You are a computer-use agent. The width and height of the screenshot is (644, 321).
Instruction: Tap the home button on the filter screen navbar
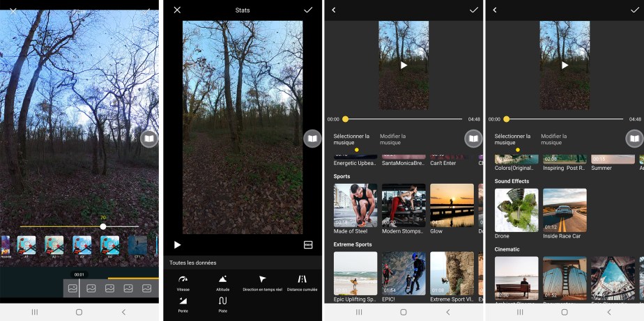pos(79,312)
